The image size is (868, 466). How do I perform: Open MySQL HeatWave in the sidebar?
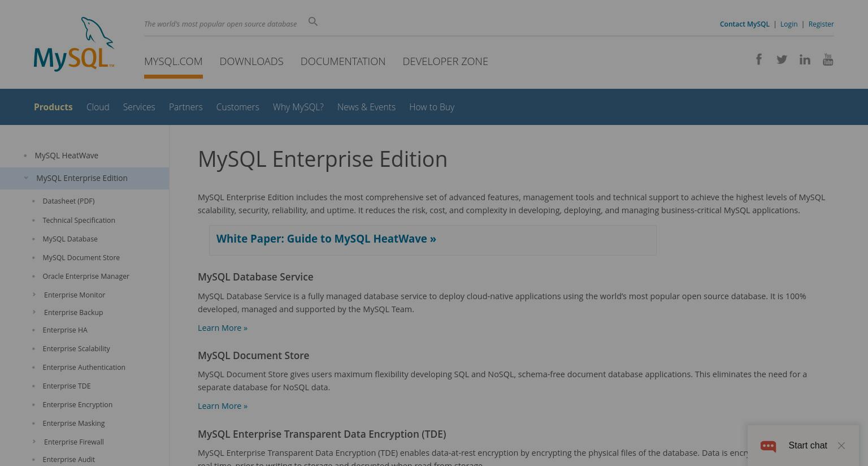[66, 156]
